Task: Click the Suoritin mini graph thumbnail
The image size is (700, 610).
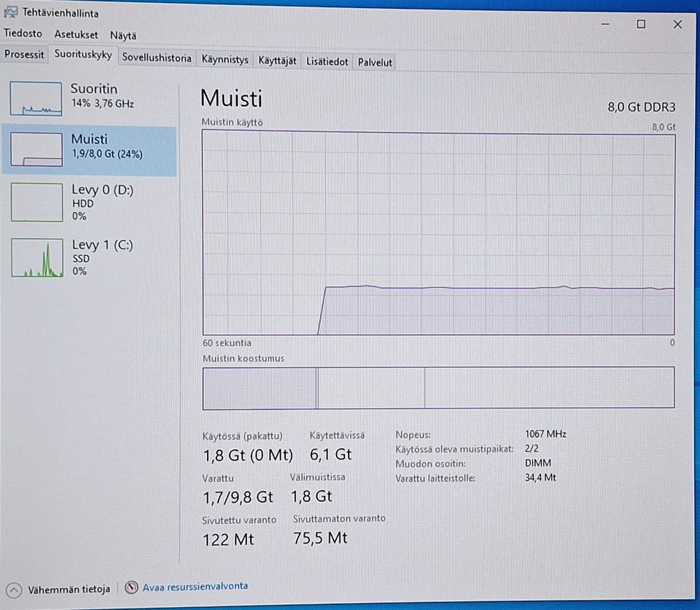Action: [x=36, y=99]
